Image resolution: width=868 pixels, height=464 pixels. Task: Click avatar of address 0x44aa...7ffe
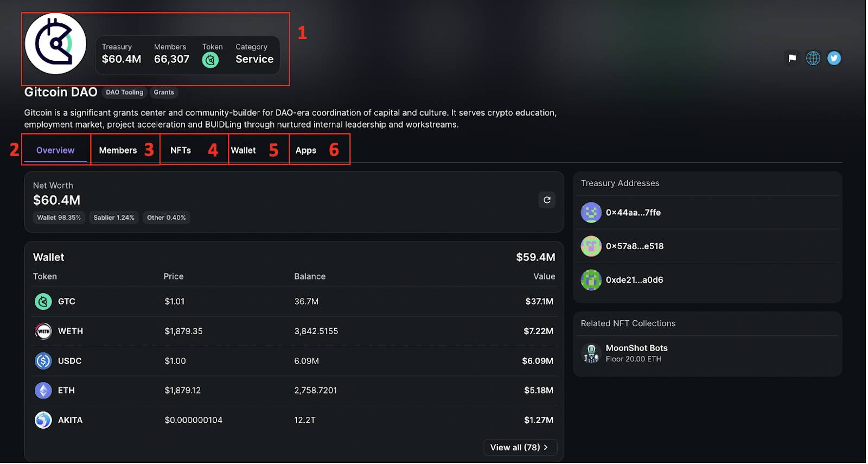coord(591,213)
